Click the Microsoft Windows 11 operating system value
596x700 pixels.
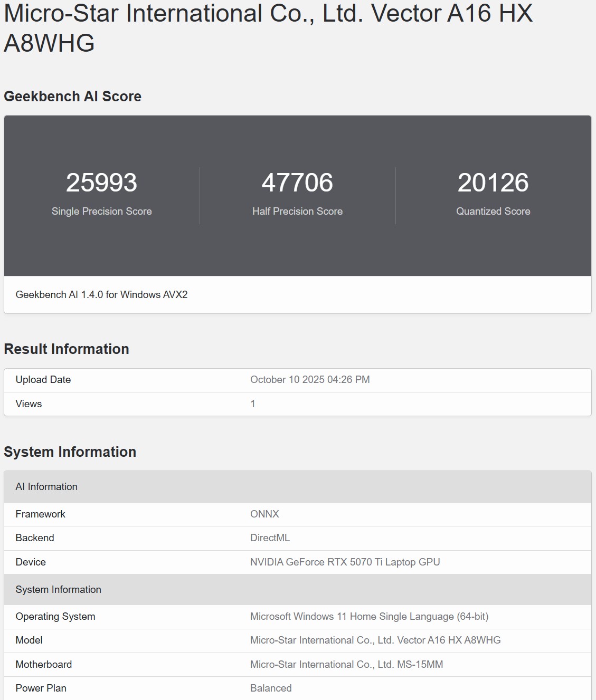(369, 617)
